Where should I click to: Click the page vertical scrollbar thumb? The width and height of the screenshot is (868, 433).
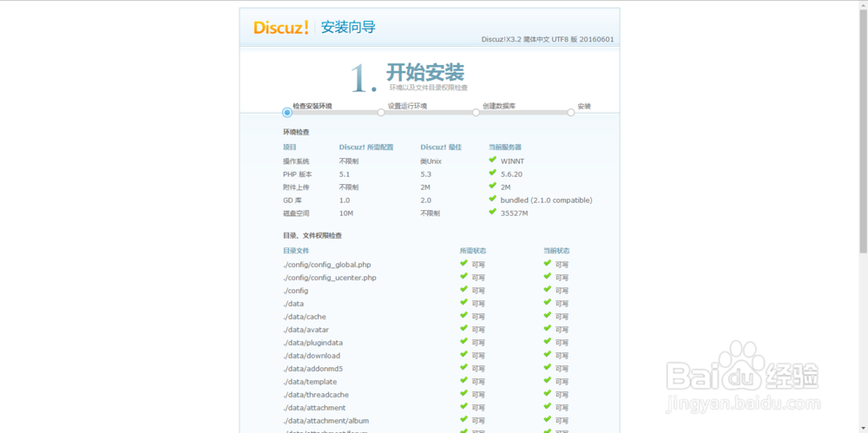[863, 131]
